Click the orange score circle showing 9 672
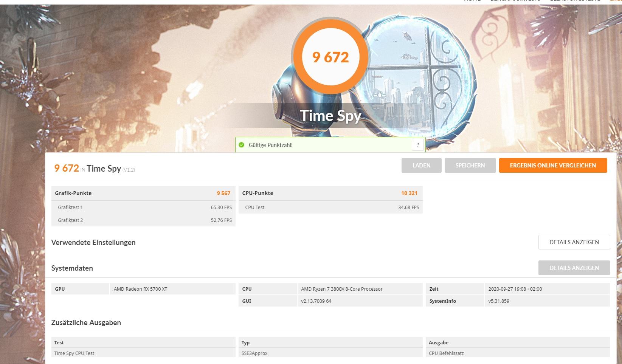Viewport: 622px width, 364px height. 330,57
